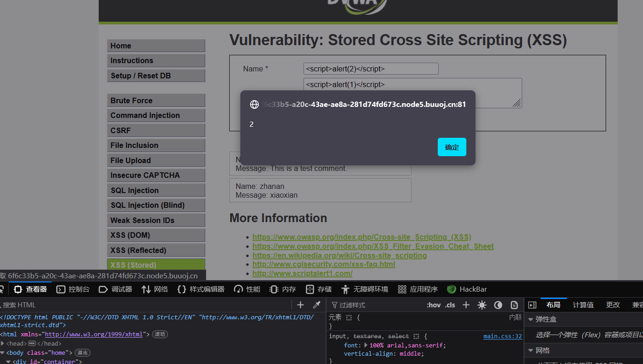Collapse the 弹性盒 flexbox section
The image size is (643, 364).
click(x=531, y=319)
